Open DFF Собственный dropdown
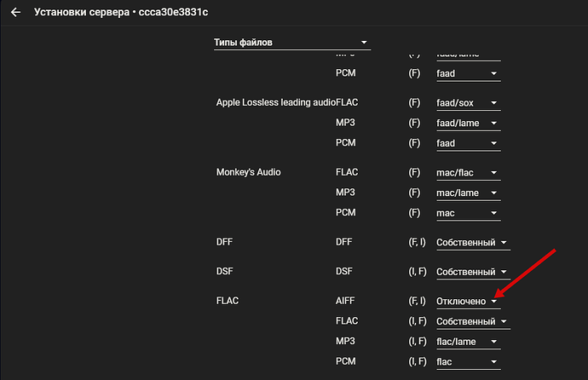The height and width of the screenshot is (380, 588). (x=473, y=243)
